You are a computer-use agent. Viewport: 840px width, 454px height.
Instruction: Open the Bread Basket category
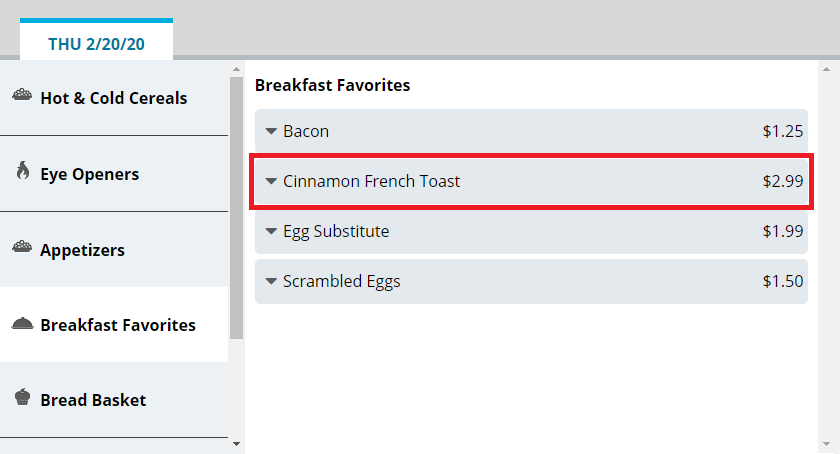coord(93,400)
